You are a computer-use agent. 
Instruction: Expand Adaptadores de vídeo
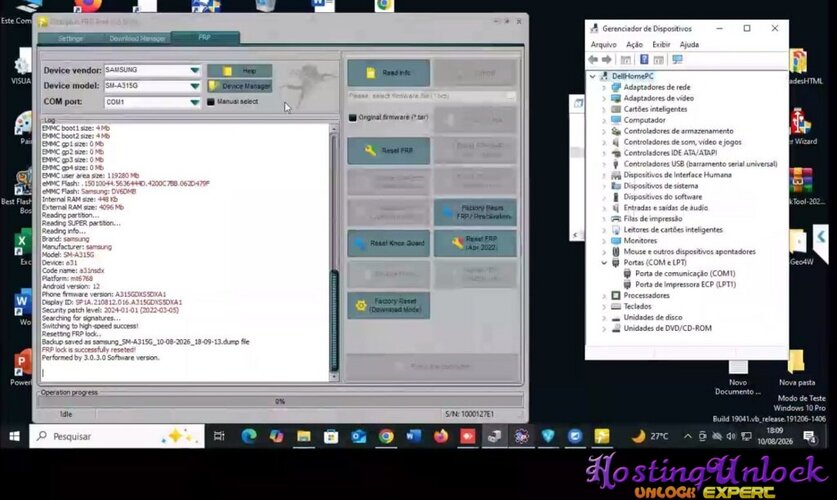point(604,98)
